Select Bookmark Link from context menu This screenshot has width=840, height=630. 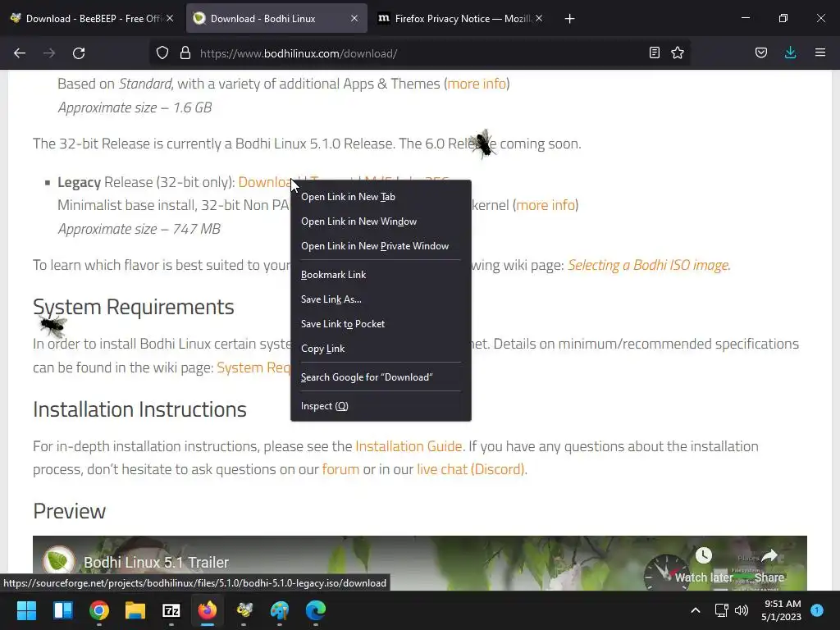pos(381,274)
